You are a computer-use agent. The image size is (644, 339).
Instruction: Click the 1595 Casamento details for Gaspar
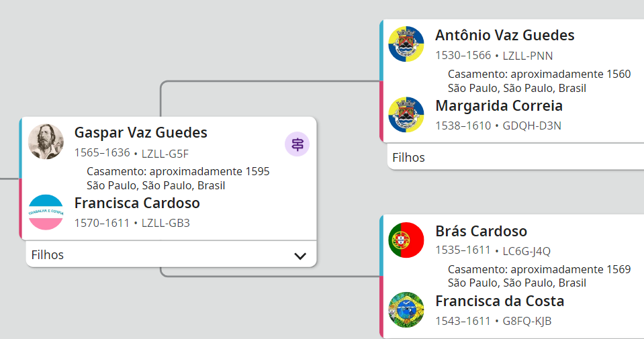(178, 179)
